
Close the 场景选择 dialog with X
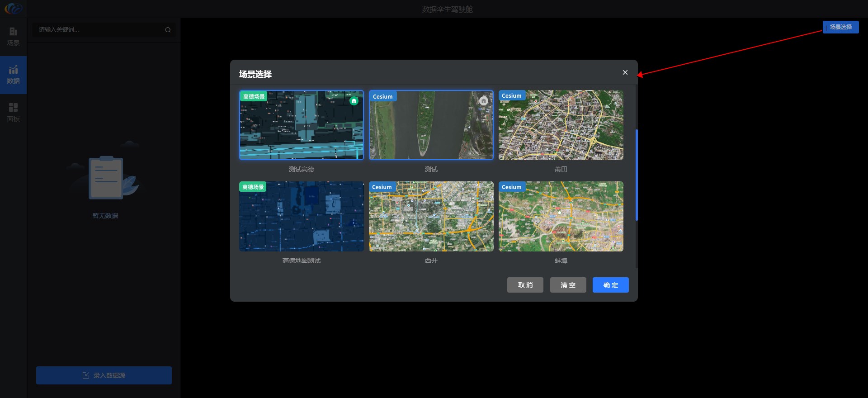coord(625,72)
